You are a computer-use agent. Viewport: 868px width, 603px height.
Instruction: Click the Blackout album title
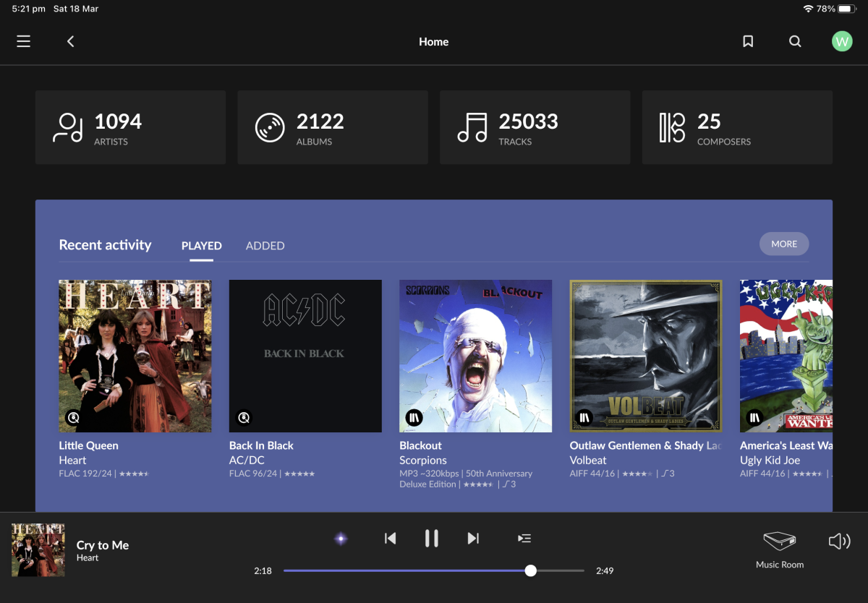[420, 445]
